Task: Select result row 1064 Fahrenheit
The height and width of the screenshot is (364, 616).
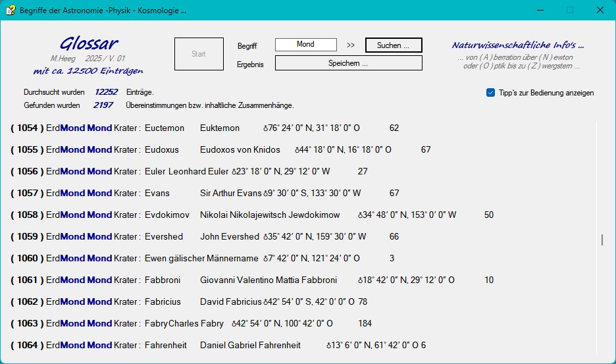Action: 218,345
